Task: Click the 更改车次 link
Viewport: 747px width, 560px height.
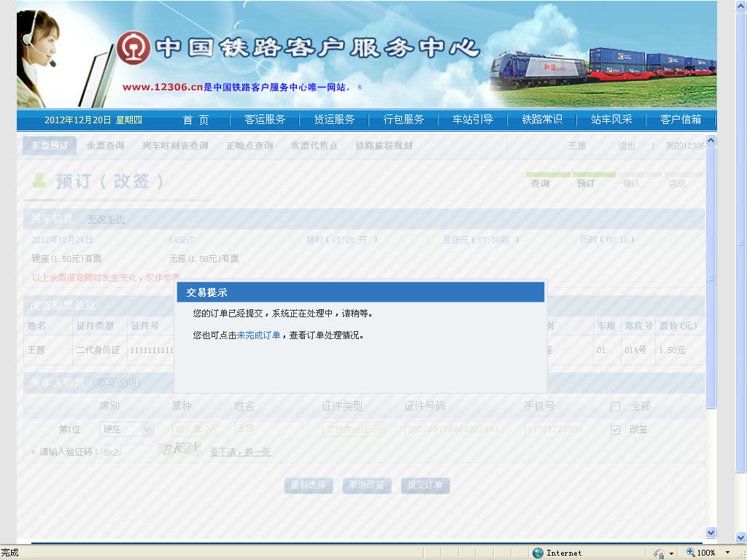Action: (x=107, y=219)
